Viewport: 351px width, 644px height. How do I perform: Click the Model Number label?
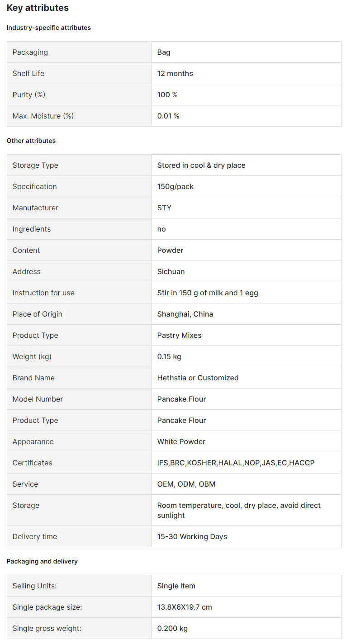tap(38, 399)
